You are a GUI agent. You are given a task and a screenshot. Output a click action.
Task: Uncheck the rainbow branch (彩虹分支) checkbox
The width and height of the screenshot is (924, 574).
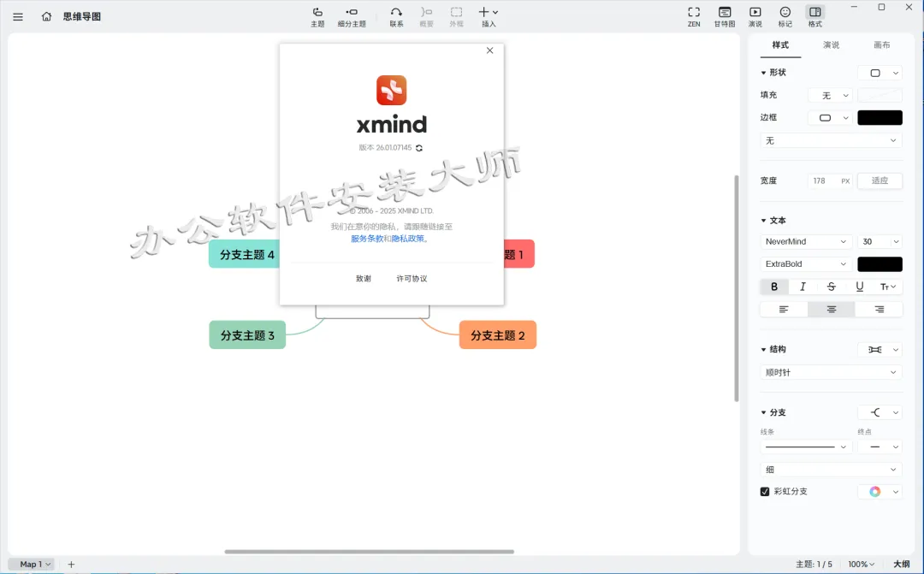(x=765, y=492)
